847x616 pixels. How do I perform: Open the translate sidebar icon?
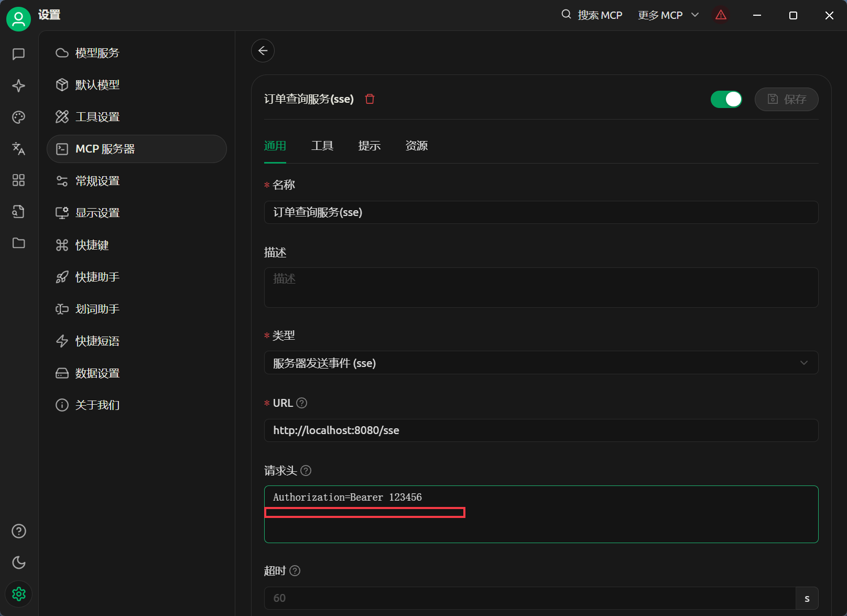click(x=19, y=149)
